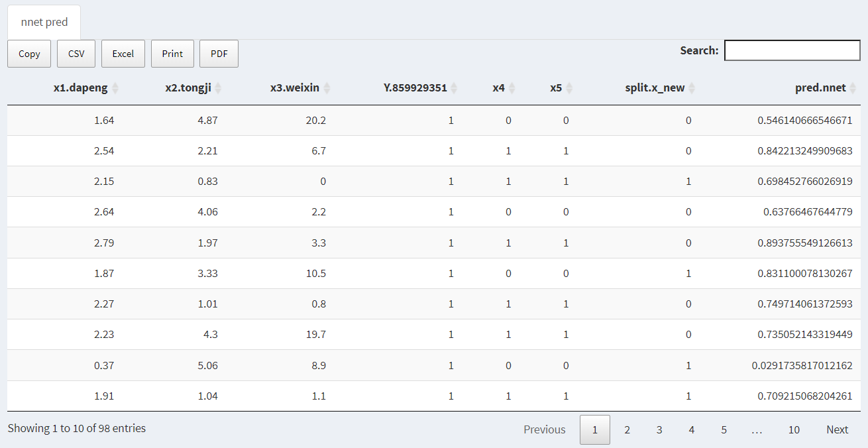This screenshot has height=448, width=868.
Task: Export table as CSV
Action: 76,54
